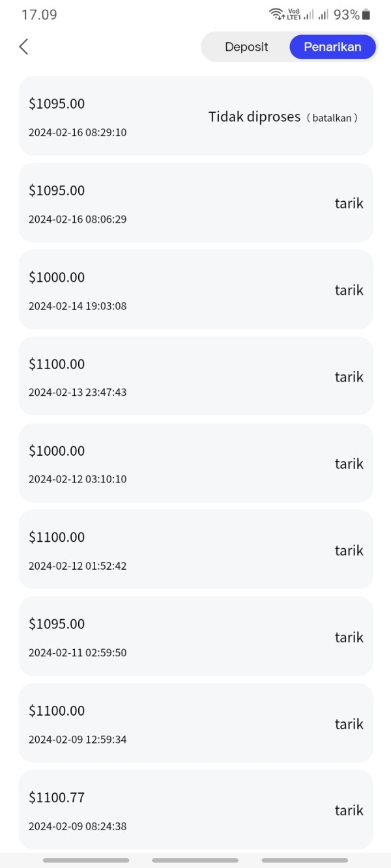The image size is (391, 868).
Task: Tap tarik on the 12:59:34 withdrawal
Action: (349, 723)
